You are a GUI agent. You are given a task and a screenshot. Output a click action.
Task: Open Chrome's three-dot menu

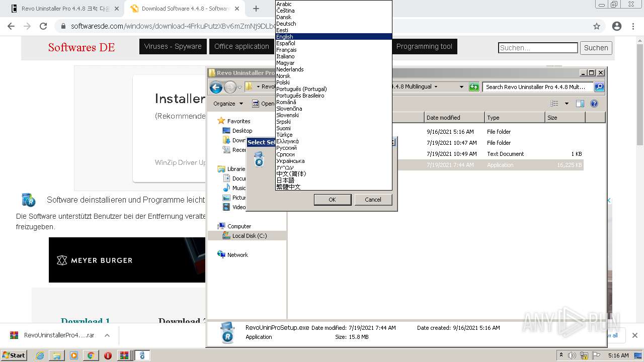pyautogui.click(x=634, y=26)
